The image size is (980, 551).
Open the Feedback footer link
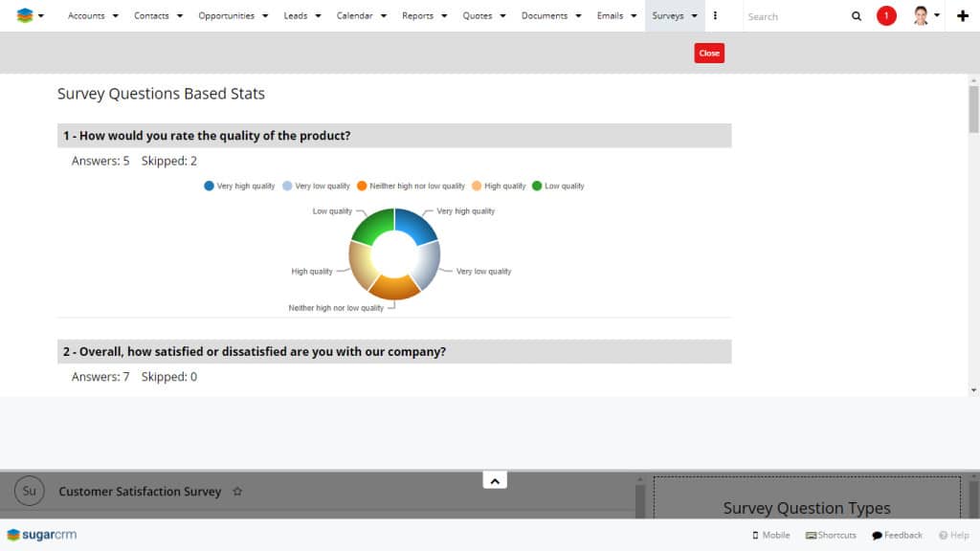[897, 536]
